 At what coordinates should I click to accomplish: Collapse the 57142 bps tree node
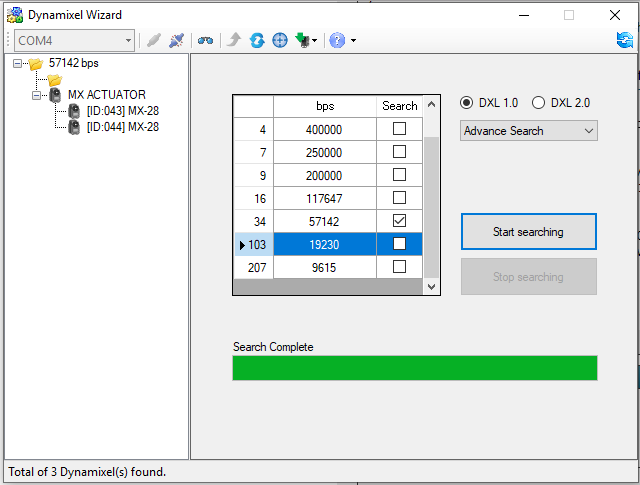pos(17,63)
